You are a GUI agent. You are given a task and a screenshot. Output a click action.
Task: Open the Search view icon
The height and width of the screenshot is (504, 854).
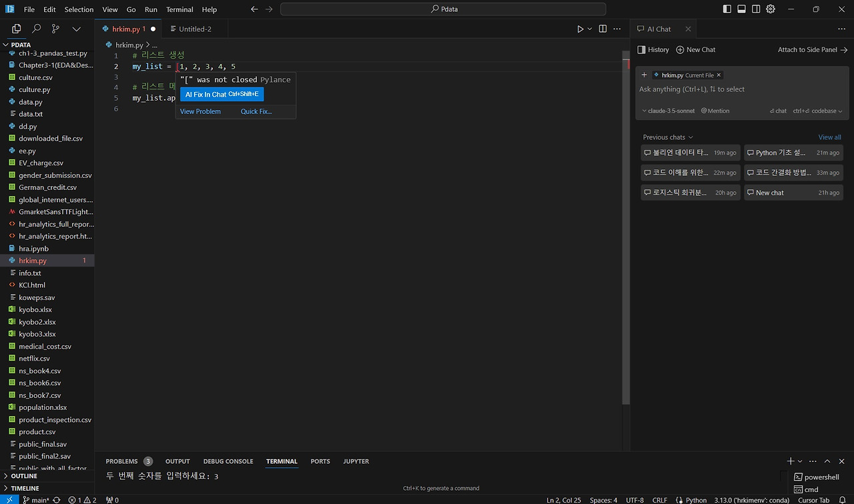click(x=37, y=29)
